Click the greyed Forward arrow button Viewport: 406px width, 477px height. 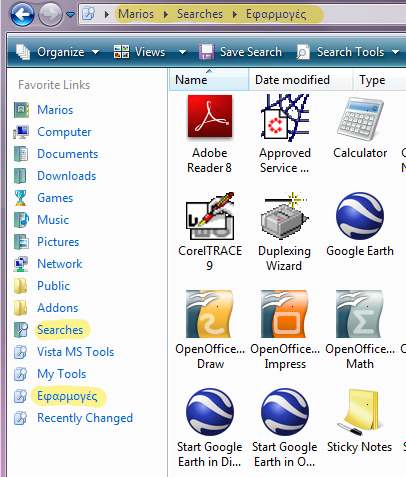click(x=51, y=14)
